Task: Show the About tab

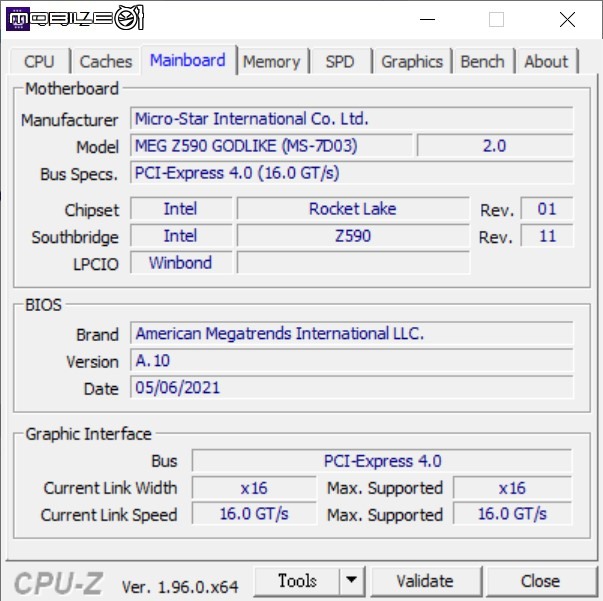Action: point(547,61)
